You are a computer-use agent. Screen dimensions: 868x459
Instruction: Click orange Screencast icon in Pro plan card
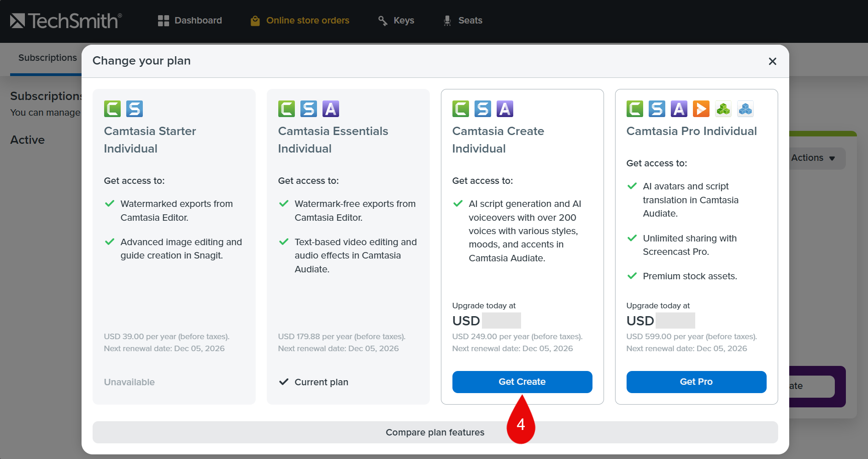point(701,109)
